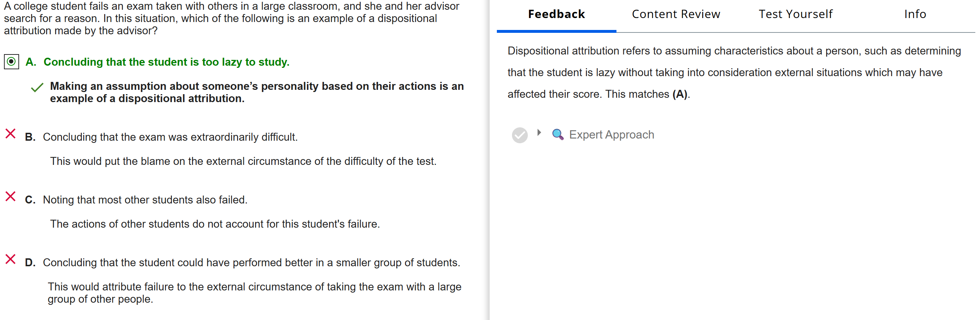
Task: Click the bold letter D option label
Action: click(30, 263)
